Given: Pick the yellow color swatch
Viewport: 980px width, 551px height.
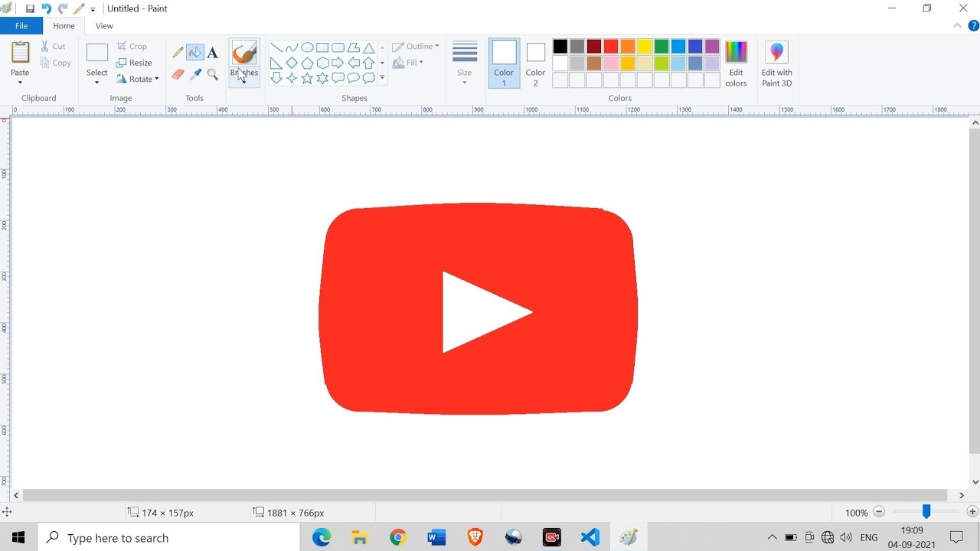Looking at the screenshot, I should pyautogui.click(x=645, y=47).
